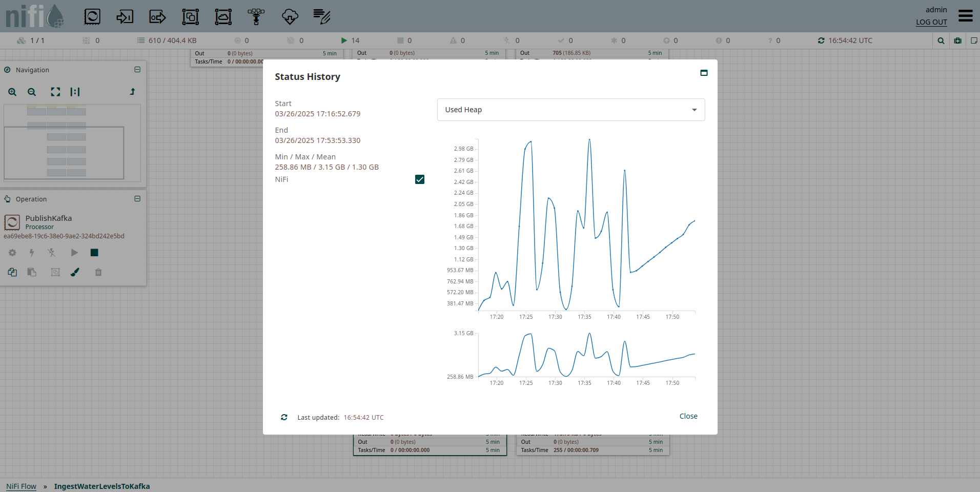Screen dimensions: 980x492
Task: Click the Processor icon in the toolbar
Action: click(92, 17)
